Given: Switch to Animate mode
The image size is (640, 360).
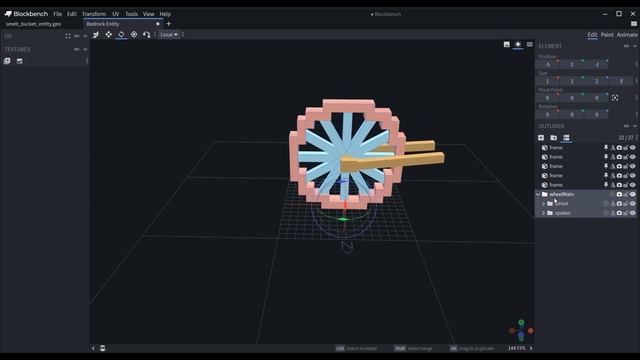Looking at the screenshot, I should pyautogui.click(x=627, y=35).
